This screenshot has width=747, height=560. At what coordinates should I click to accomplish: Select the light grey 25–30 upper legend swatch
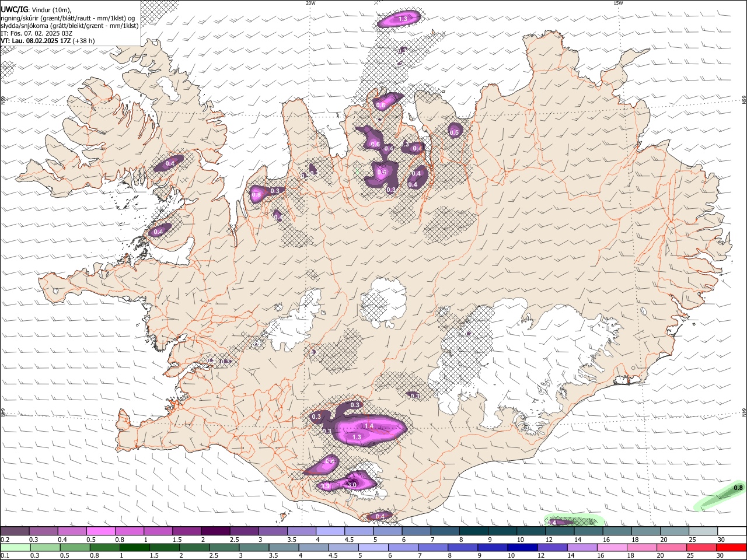tap(703, 531)
